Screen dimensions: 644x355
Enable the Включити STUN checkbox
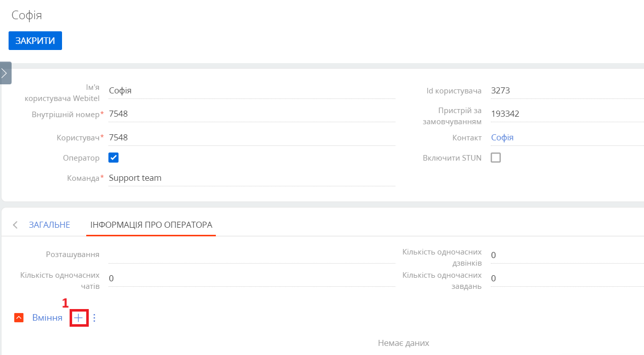click(x=496, y=158)
